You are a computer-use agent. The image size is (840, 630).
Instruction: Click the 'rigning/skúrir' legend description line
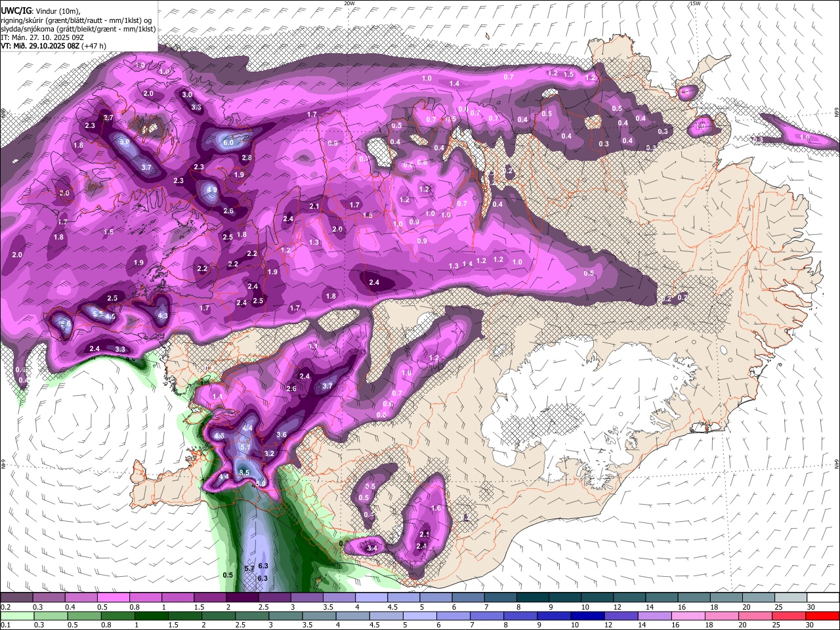click(x=76, y=20)
